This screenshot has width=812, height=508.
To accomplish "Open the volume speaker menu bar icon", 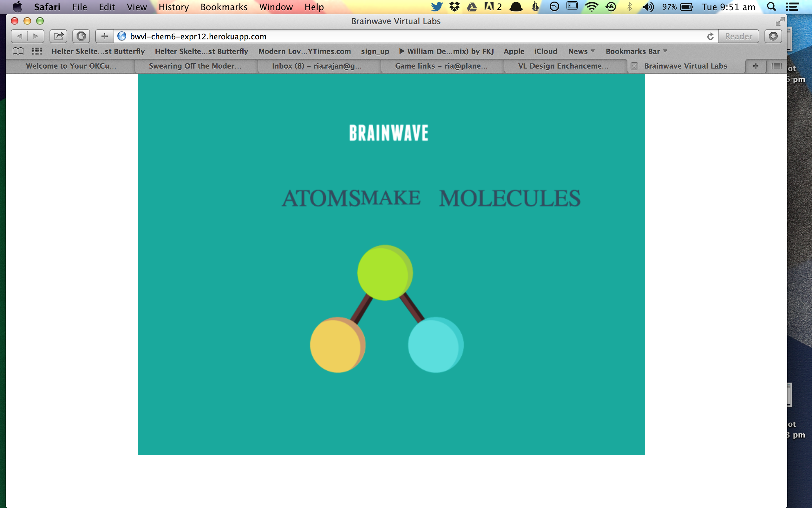I will [648, 7].
